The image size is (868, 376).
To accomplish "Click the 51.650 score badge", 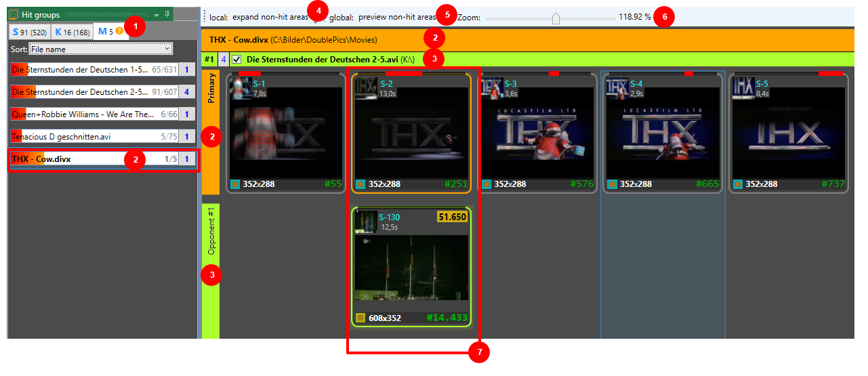I will click(453, 217).
